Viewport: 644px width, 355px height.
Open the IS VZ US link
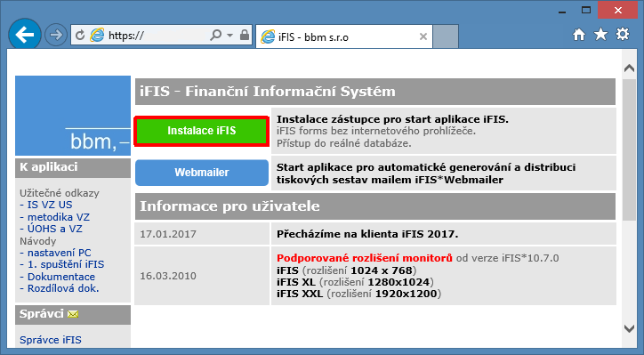click(x=50, y=205)
